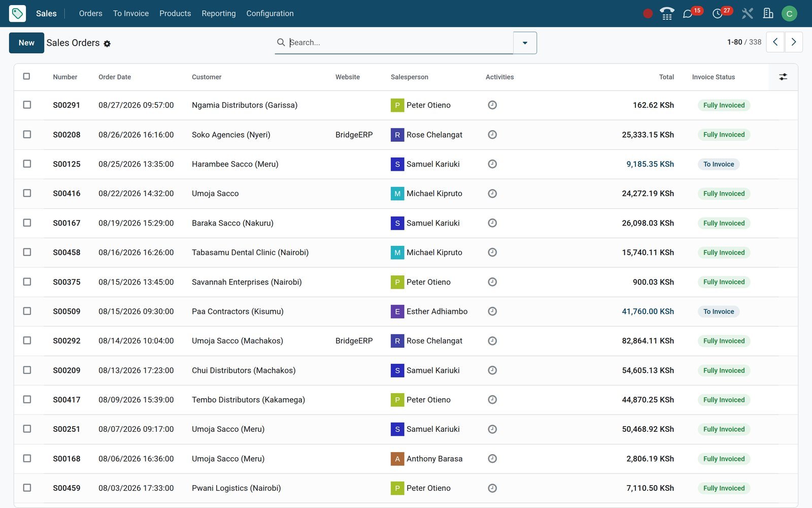Image resolution: width=812 pixels, height=508 pixels.
Task: Click the search magnifier icon
Action: point(281,42)
